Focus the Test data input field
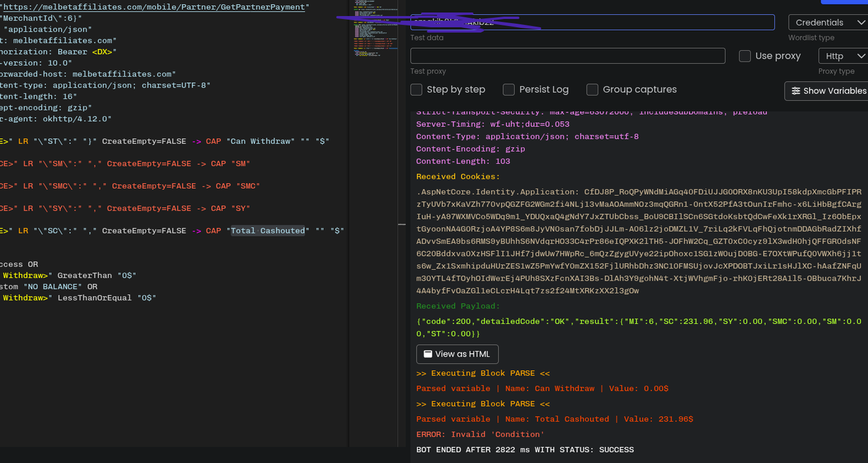 592,22
